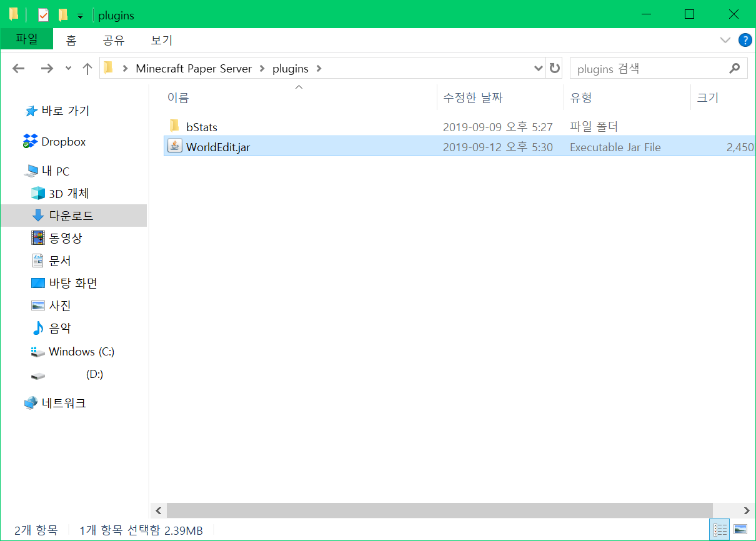Viewport: 756px width, 541px height.
Task: Click the bStats folder icon
Action: pos(175,126)
